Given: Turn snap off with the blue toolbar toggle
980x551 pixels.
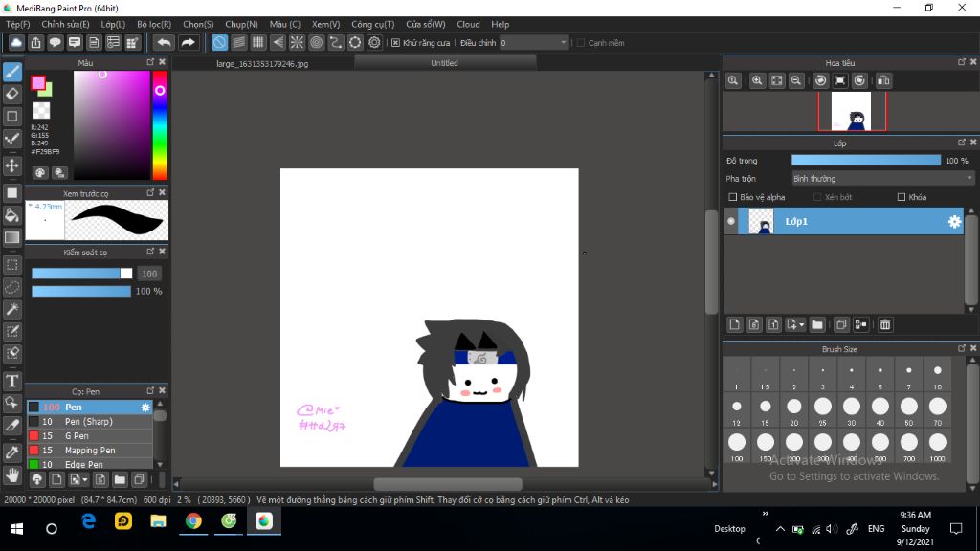Looking at the screenshot, I should point(219,42).
